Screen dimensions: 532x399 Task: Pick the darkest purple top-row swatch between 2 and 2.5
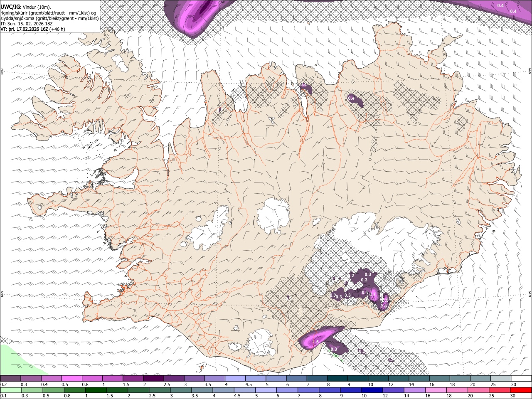[153, 379]
